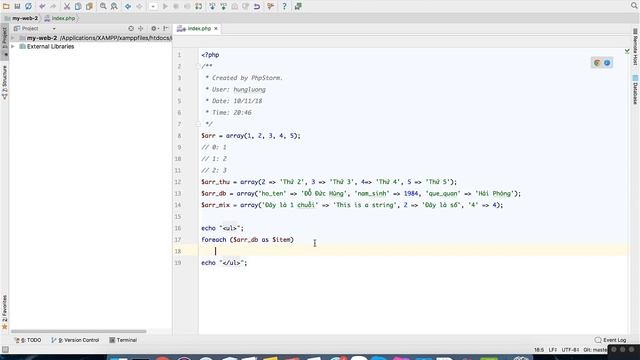Open Help with the question mark icon
The image size is (640, 360).
[x=284, y=6]
